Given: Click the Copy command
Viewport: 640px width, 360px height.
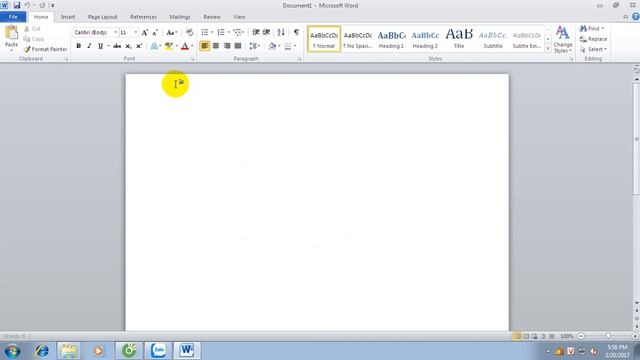Looking at the screenshot, I should pos(34,39).
